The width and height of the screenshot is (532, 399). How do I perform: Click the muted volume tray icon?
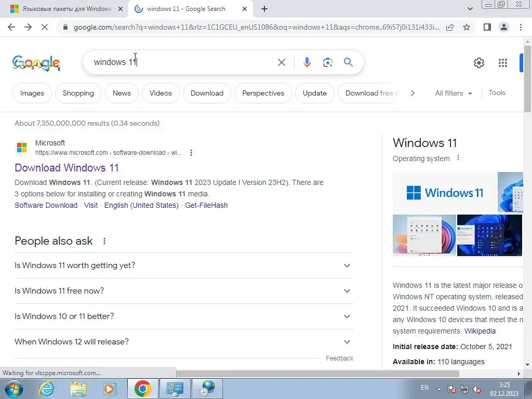point(477,390)
